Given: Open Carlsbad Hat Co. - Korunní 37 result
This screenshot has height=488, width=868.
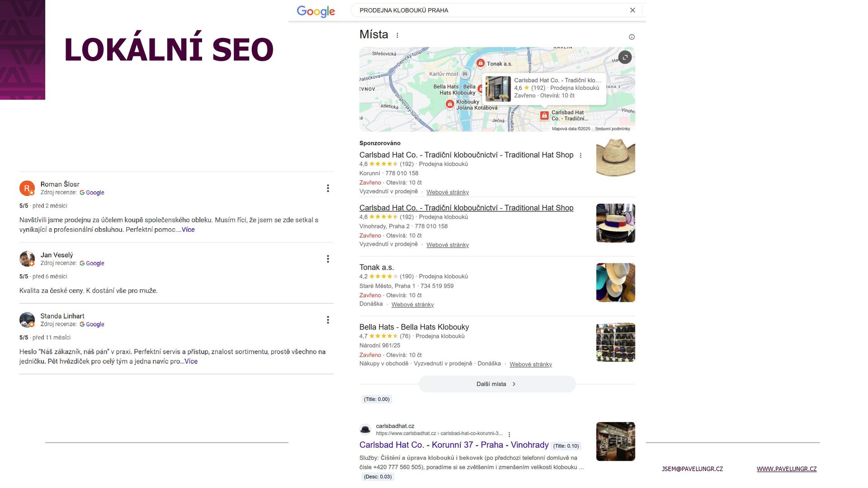Looking at the screenshot, I should pos(454,445).
